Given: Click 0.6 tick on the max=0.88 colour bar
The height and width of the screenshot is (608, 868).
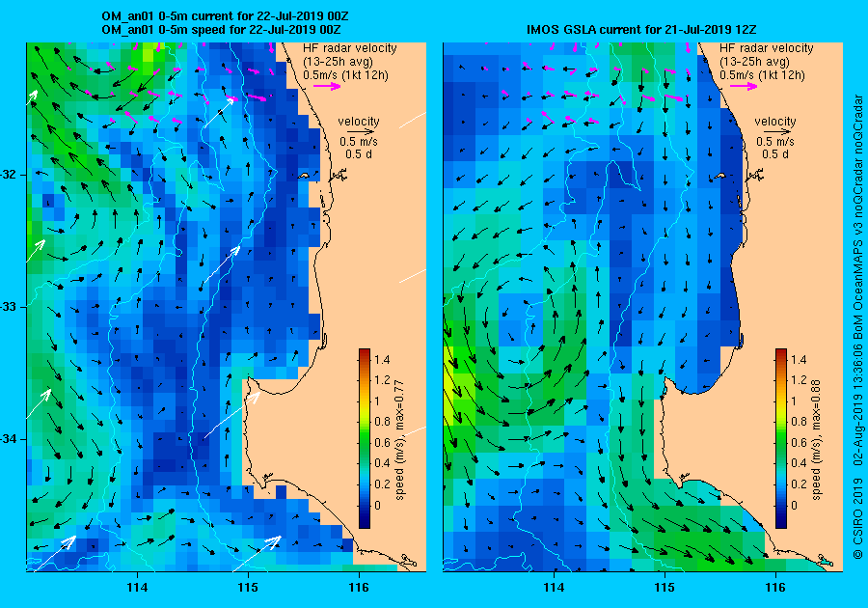Looking at the screenshot, I should (x=799, y=442).
